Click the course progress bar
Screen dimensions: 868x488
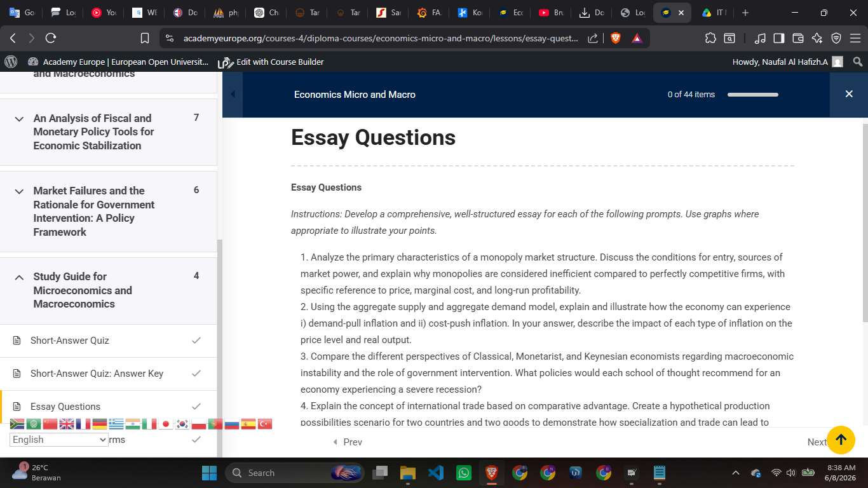[x=753, y=95]
